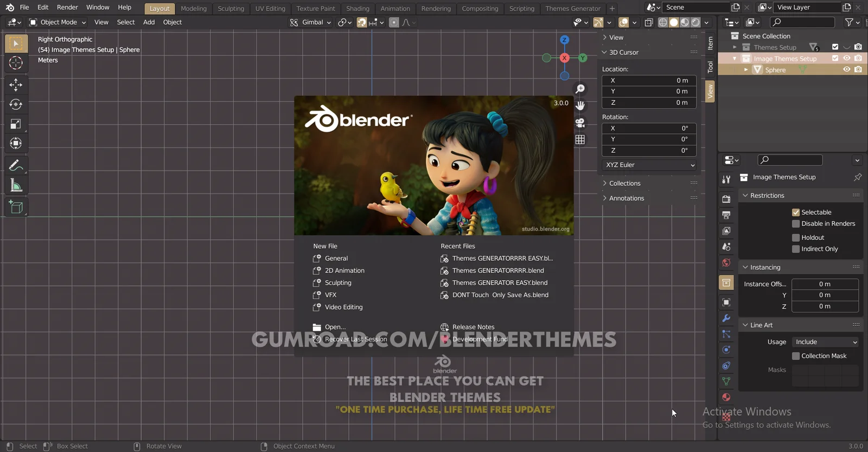Enable the Collection Mask checkbox

pyautogui.click(x=796, y=356)
